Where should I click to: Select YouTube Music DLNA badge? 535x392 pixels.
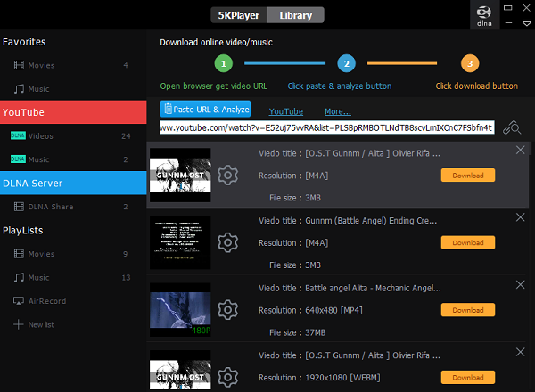coord(18,159)
